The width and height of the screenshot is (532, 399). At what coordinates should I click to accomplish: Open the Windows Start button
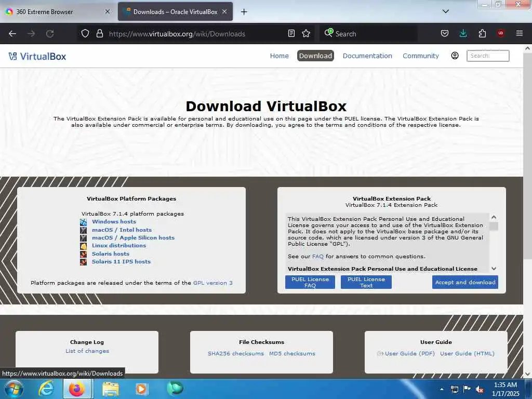coord(14,389)
